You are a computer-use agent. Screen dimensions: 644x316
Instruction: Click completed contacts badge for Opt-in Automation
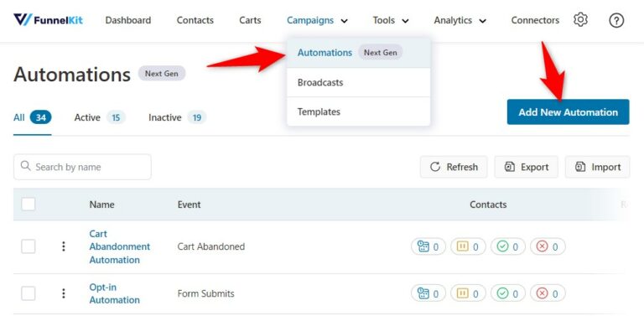(x=507, y=293)
